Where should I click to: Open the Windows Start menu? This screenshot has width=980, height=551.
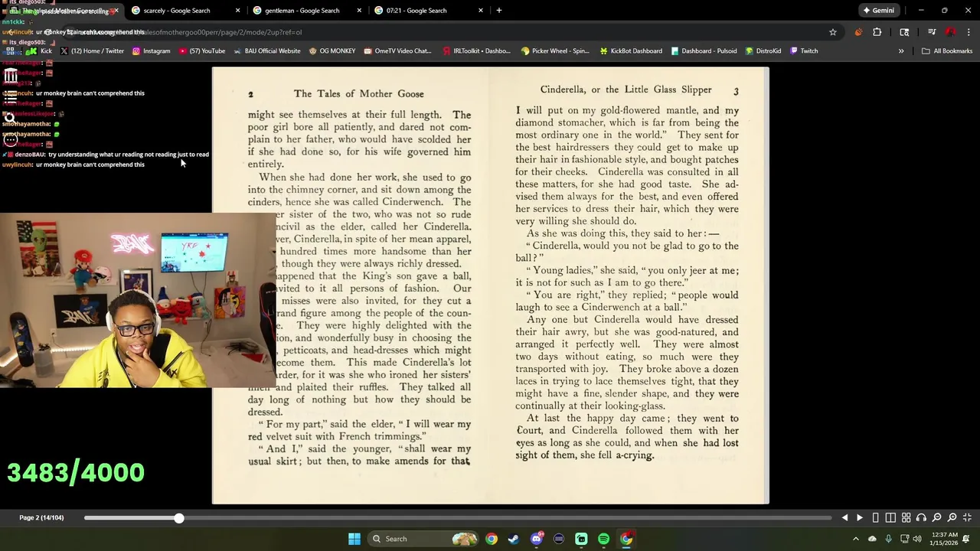354,539
